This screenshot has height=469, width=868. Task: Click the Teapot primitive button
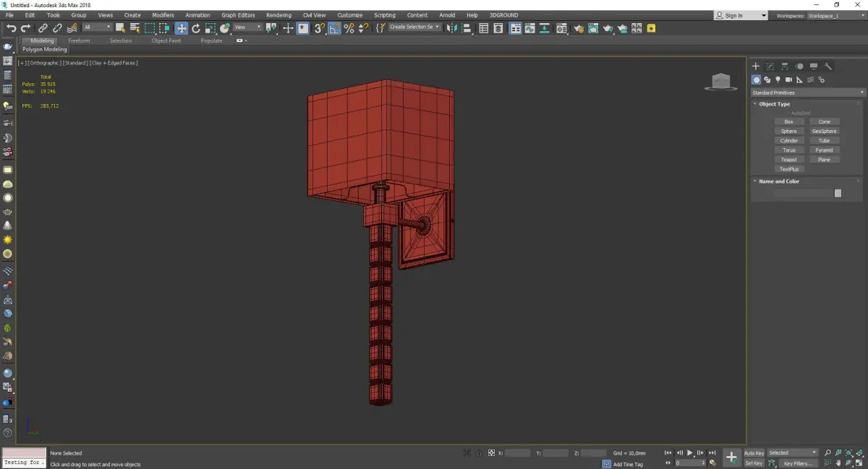click(x=788, y=160)
